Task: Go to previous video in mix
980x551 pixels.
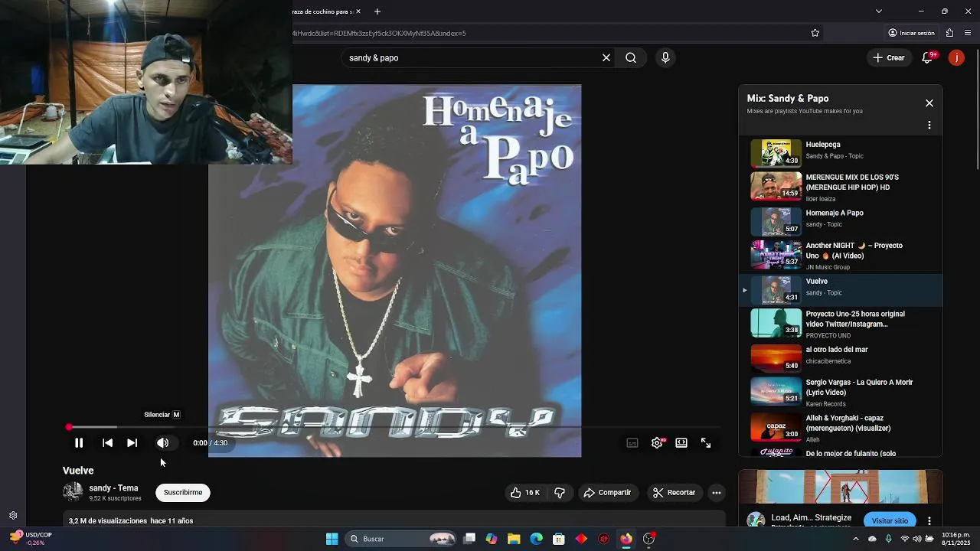Action: tap(107, 442)
